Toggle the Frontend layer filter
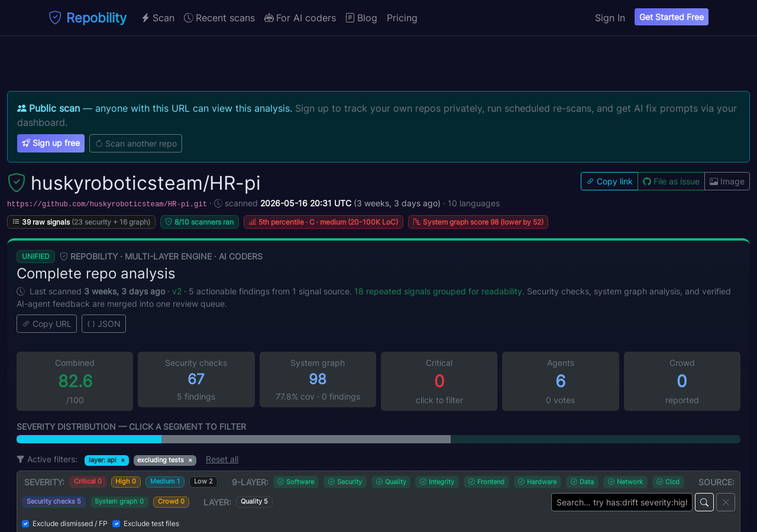 click(x=486, y=482)
